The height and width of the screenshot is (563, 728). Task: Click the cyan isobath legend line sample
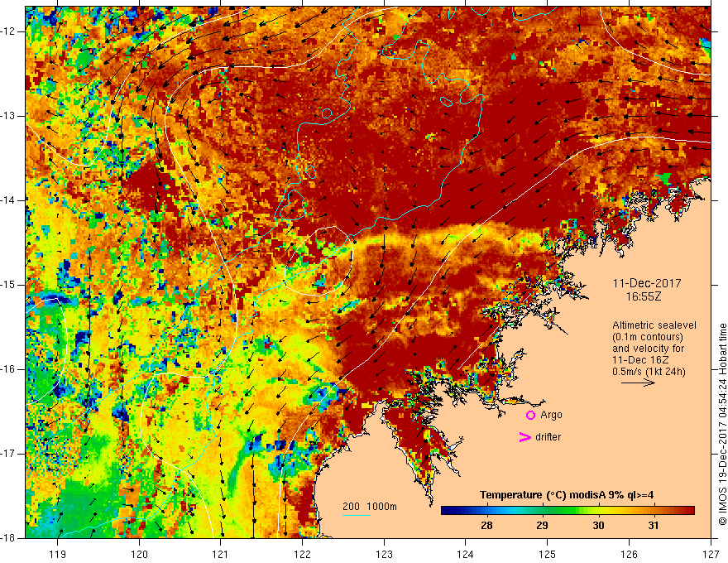point(357,515)
